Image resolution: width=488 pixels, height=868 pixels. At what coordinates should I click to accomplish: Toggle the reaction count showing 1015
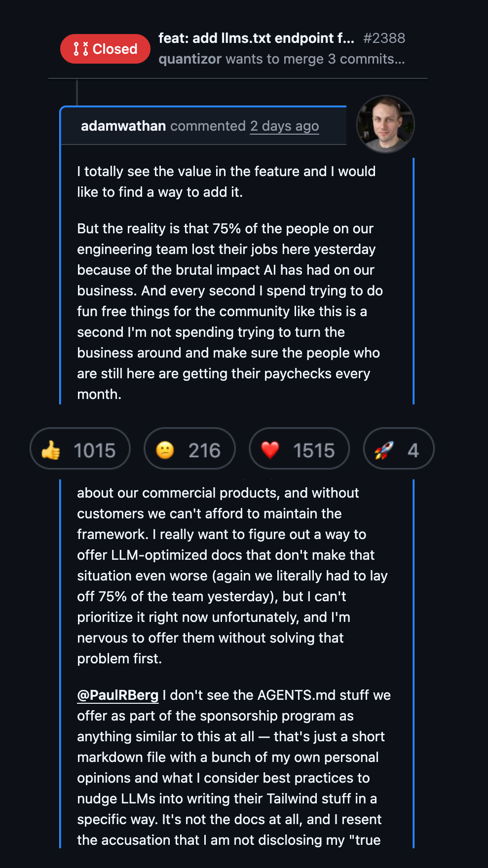click(94, 450)
